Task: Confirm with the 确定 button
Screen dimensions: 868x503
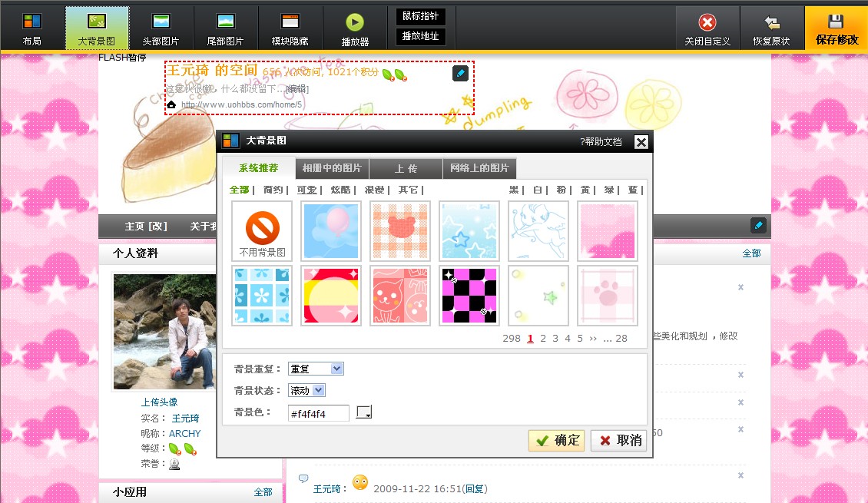Action: pyautogui.click(x=557, y=441)
